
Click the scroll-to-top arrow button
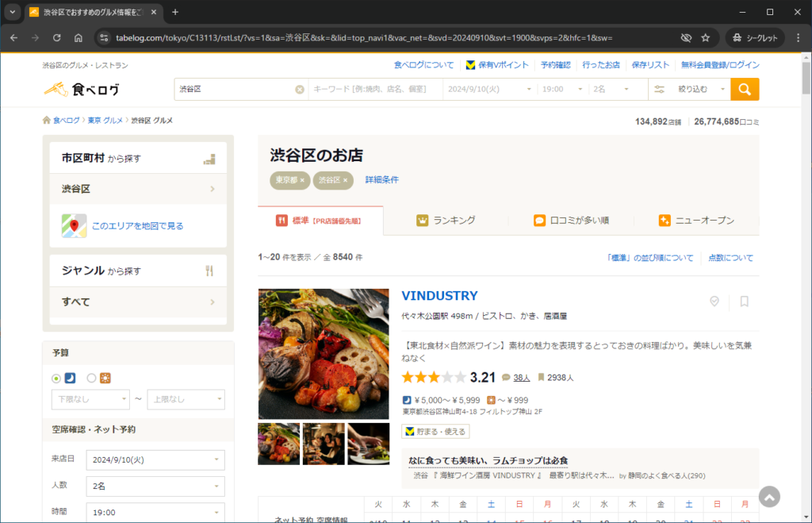point(768,497)
